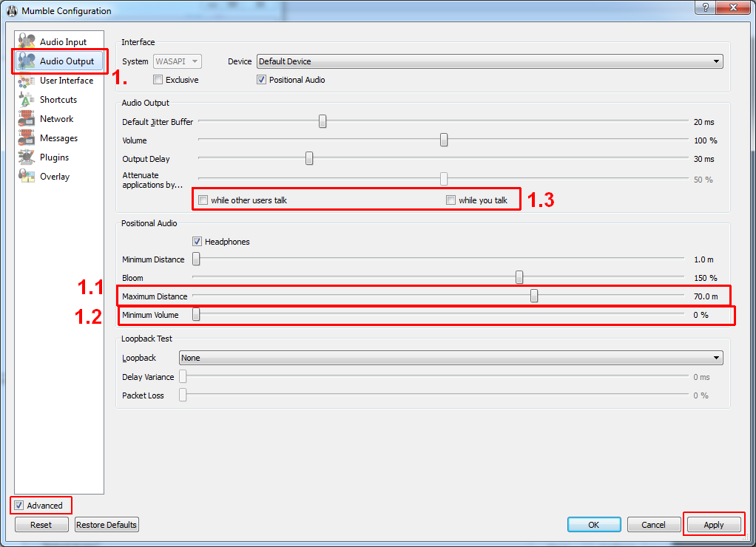This screenshot has height=547, width=756.
Task: Click the Output Delay slider handle
Action: click(309, 158)
